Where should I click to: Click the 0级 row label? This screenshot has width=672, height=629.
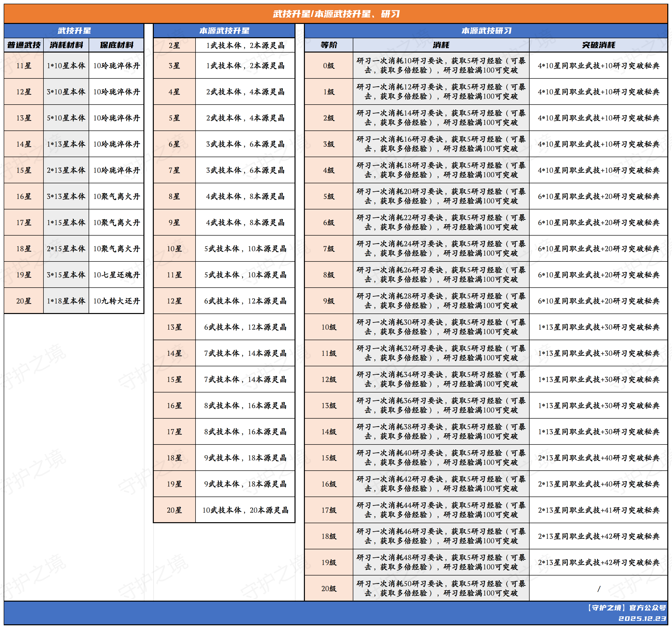click(x=329, y=66)
